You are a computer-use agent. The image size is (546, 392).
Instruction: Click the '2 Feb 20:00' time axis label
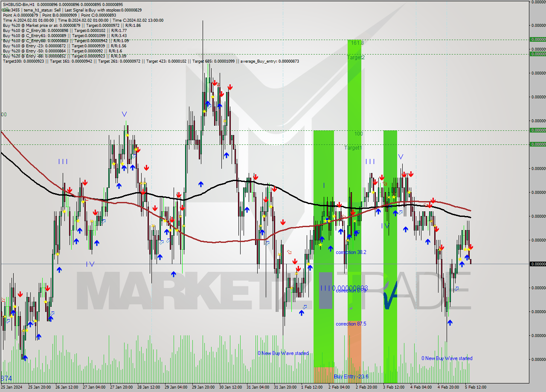(x=366, y=387)
